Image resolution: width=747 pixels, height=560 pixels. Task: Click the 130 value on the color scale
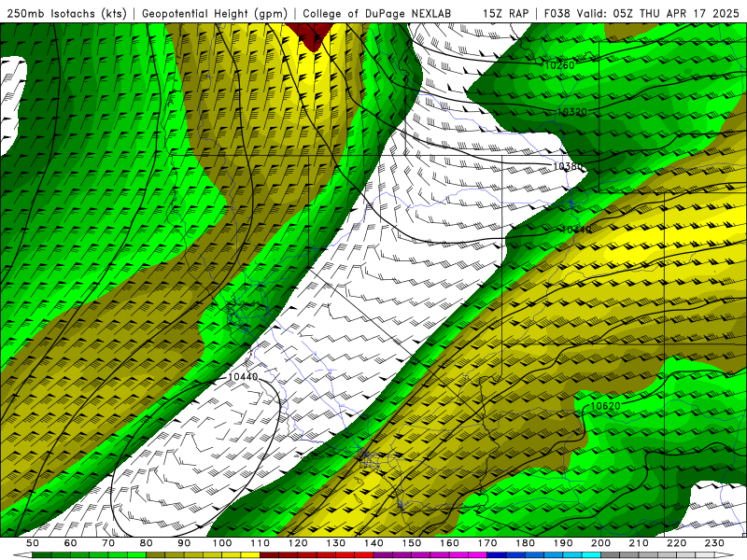[x=336, y=543]
